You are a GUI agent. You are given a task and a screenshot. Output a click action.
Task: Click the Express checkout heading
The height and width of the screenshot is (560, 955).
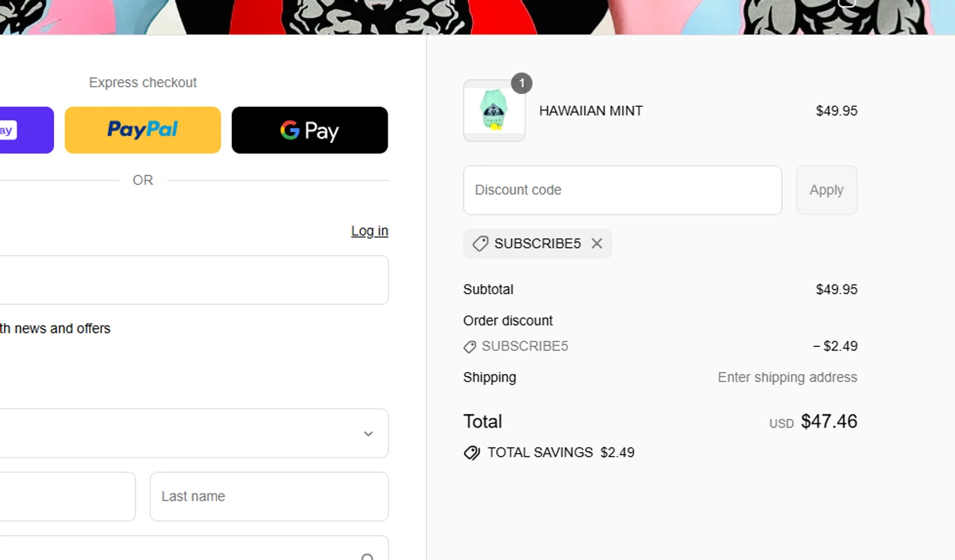[143, 83]
